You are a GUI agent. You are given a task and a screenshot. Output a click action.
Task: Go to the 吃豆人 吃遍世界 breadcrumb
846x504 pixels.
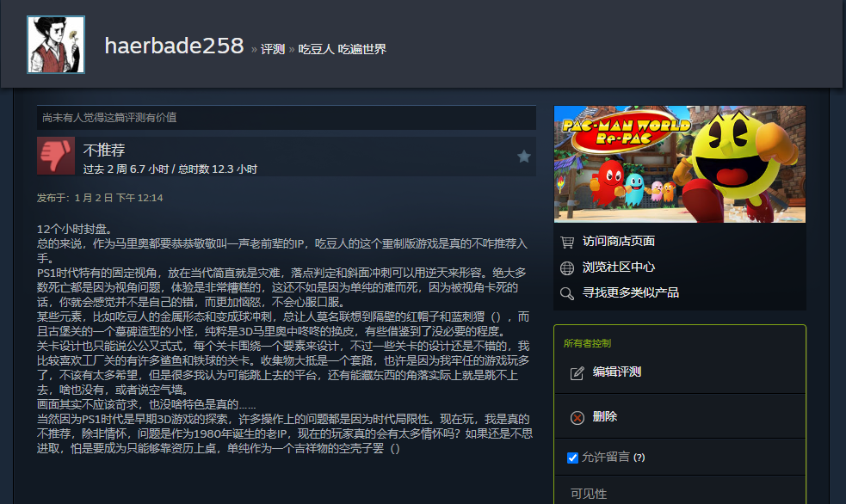(x=343, y=49)
